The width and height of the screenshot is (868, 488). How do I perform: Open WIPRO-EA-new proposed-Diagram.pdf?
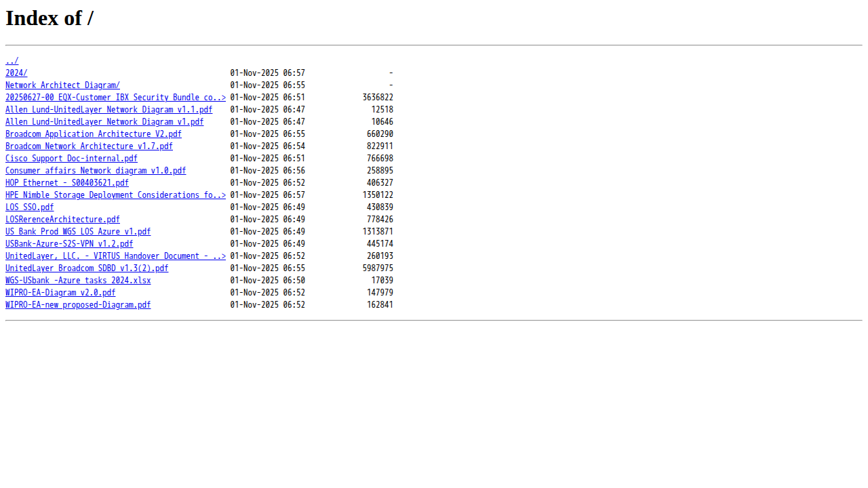[x=78, y=305]
